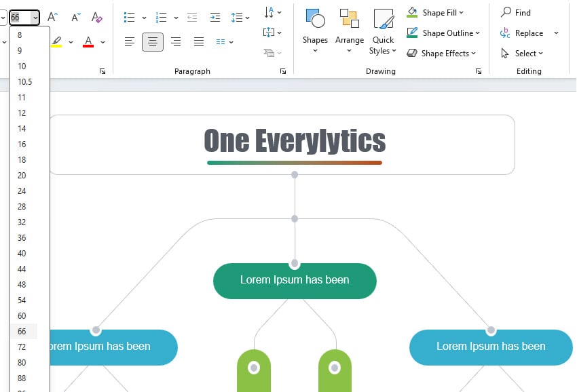Increase the list indent level
The width and height of the screenshot is (577, 392).
click(x=215, y=17)
